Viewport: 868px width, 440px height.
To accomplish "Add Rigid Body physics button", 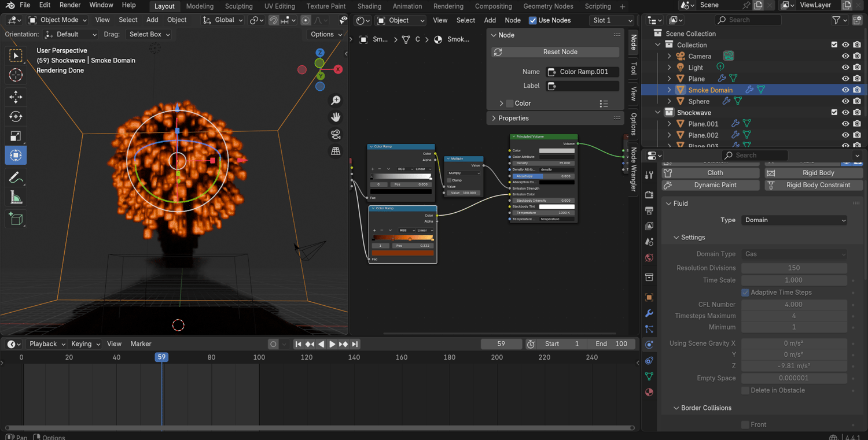I will (x=813, y=173).
